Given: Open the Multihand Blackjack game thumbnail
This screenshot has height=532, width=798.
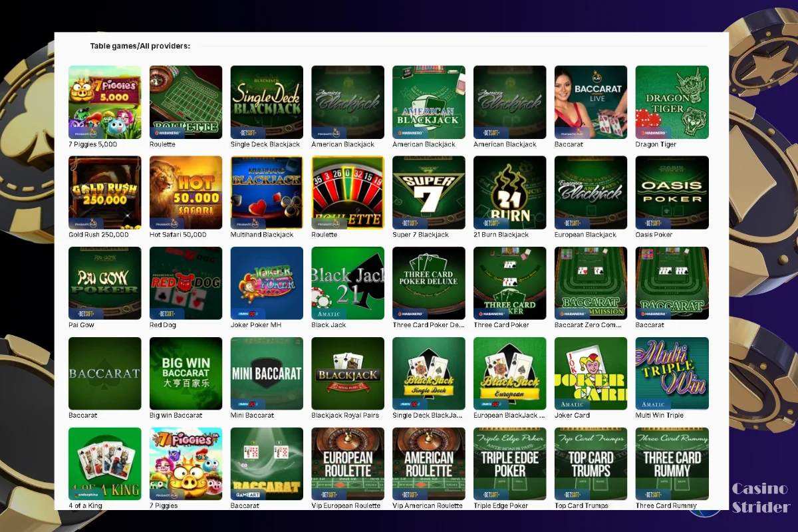Looking at the screenshot, I should coord(267,192).
